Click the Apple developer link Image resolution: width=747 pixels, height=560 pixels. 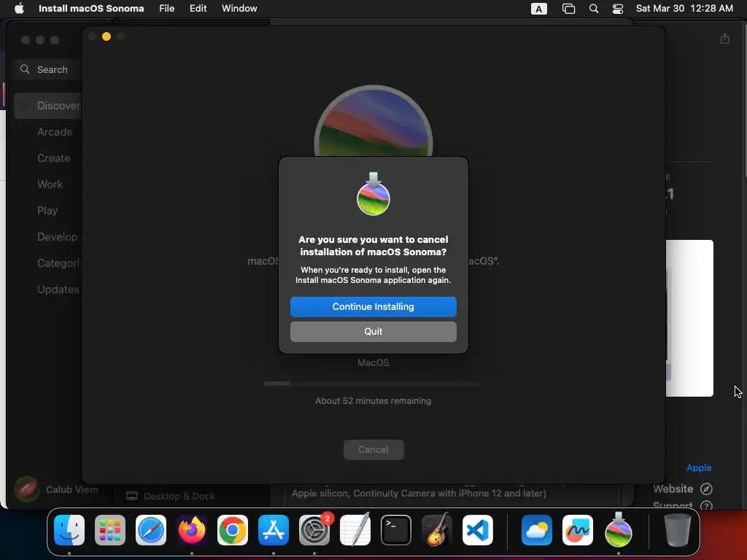tap(698, 467)
